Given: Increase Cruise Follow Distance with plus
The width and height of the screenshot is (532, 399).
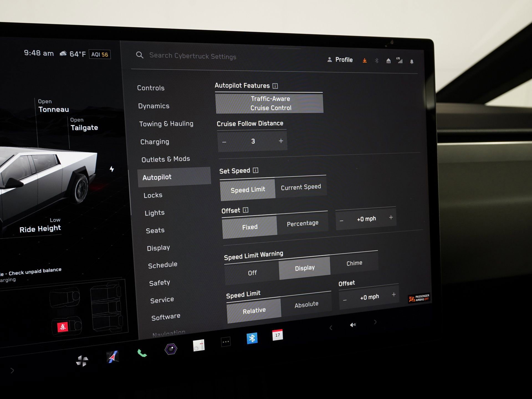Looking at the screenshot, I should click(x=280, y=141).
